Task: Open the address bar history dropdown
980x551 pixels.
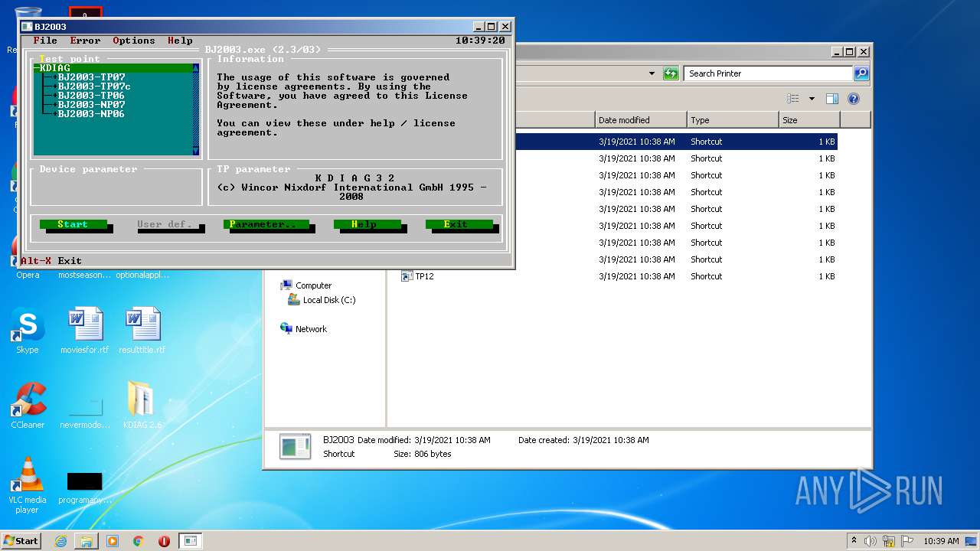Action: pos(652,73)
